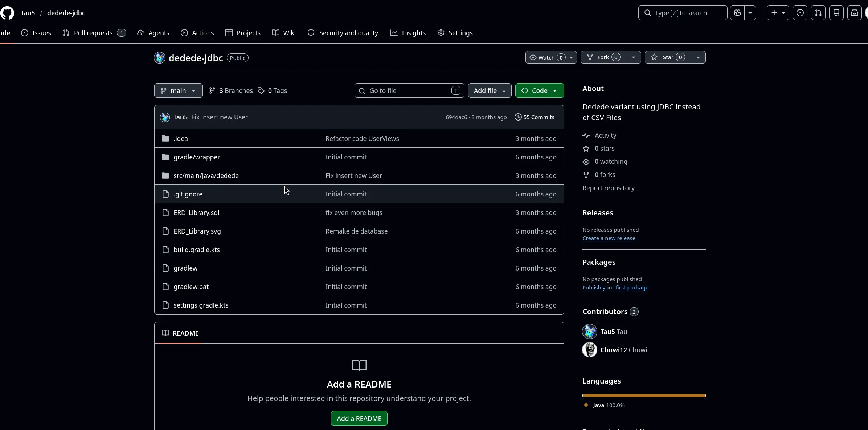Image resolution: width=868 pixels, height=430 pixels.
Task: Click the gradlew.bat file icon
Action: click(165, 287)
